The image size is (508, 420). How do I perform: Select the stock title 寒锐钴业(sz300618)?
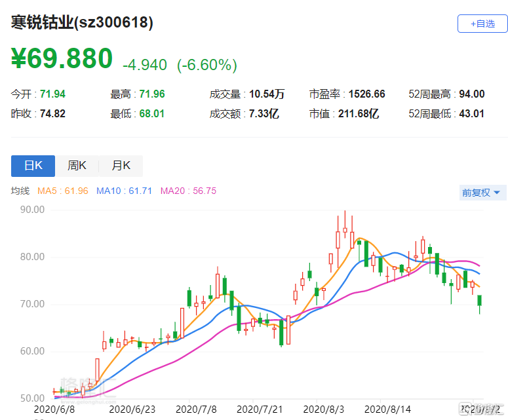(x=82, y=23)
